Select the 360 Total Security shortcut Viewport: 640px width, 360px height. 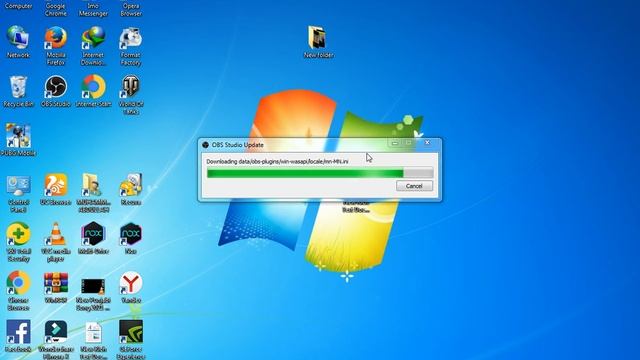click(18, 242)
